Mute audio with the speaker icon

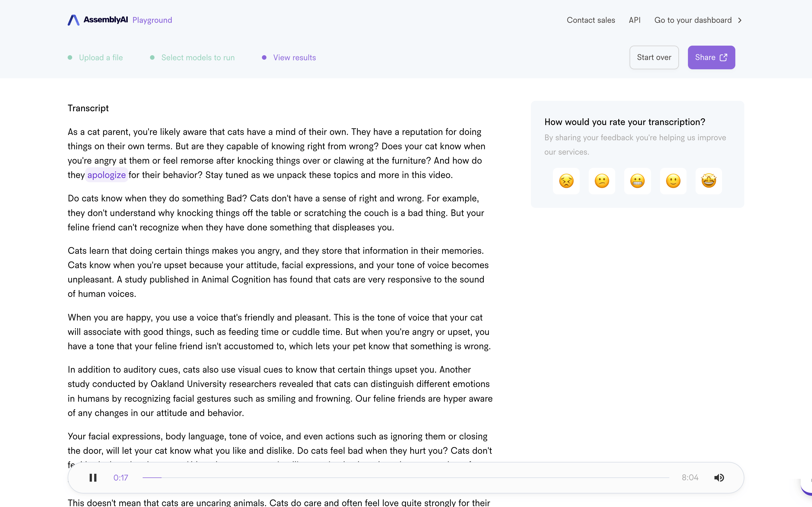point(719,477)
